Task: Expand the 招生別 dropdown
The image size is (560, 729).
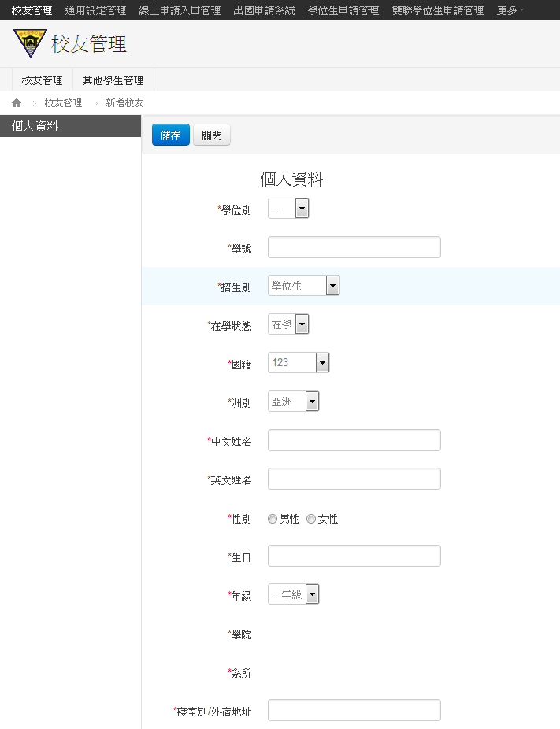Action: click(303, 286)
